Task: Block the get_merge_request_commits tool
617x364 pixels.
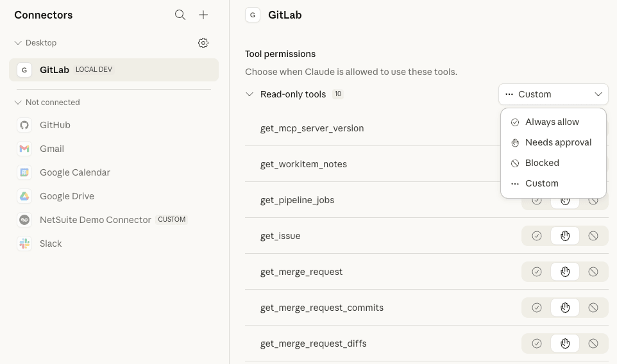Action: [x=593, y=308]
